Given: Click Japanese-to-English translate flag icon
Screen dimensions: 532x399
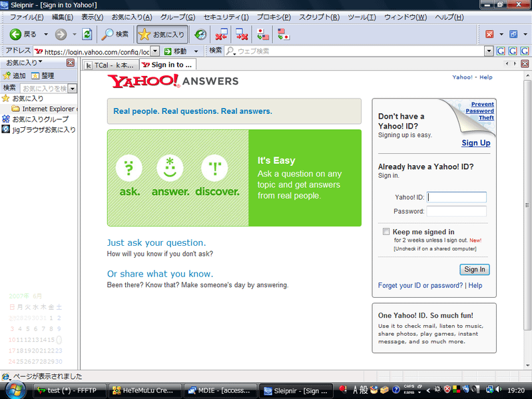Looking at the screenshot, I should pyautogui.click(x=262, y=34).
